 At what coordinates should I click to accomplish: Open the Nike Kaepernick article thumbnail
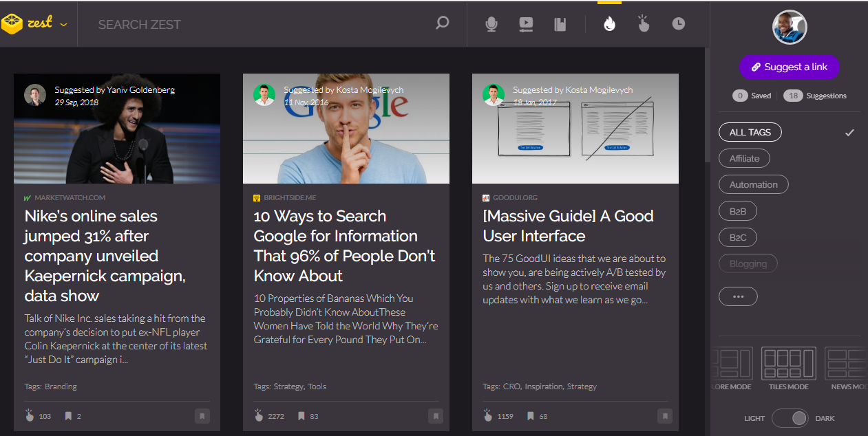coord(117,129)
